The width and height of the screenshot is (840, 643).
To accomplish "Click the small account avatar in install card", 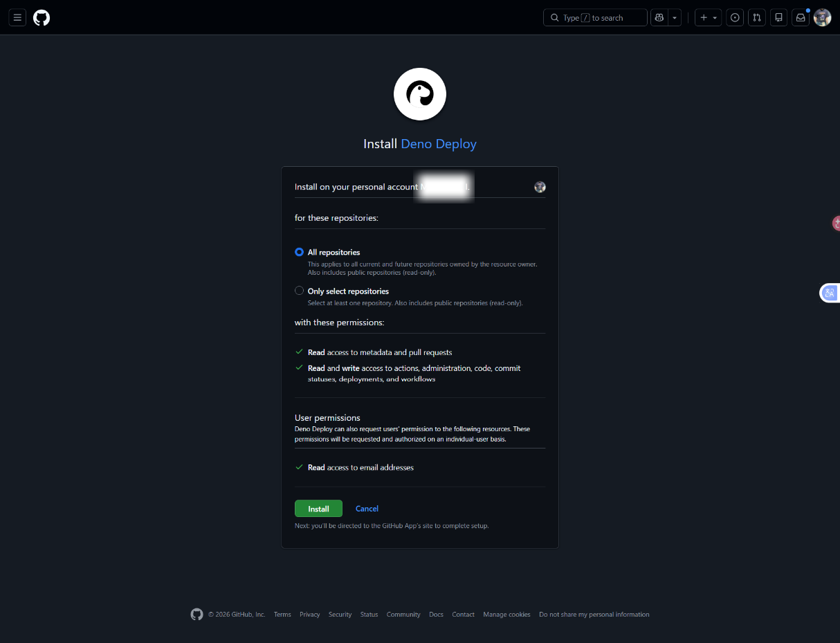I will 540,187.
